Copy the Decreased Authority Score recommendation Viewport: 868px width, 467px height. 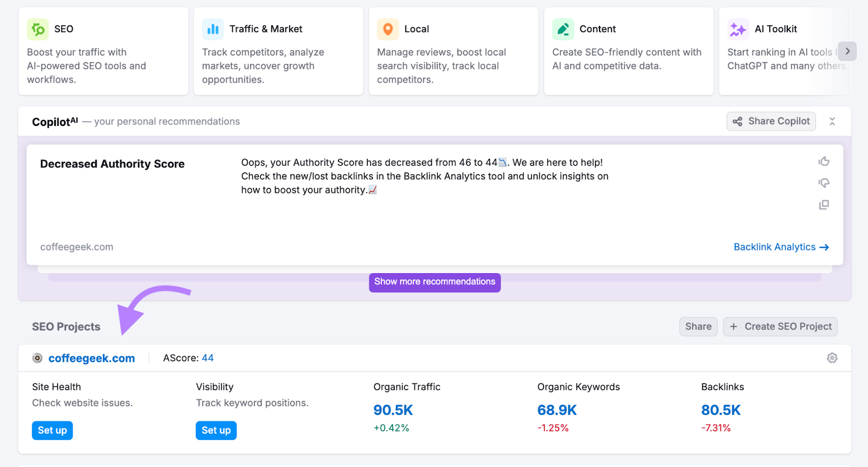pos(824,205)
